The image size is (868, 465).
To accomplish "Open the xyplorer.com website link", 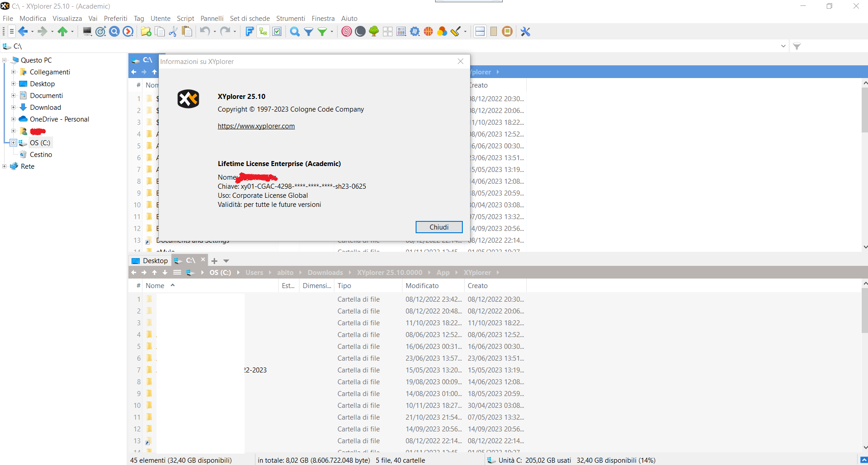I will pos(256,126).
